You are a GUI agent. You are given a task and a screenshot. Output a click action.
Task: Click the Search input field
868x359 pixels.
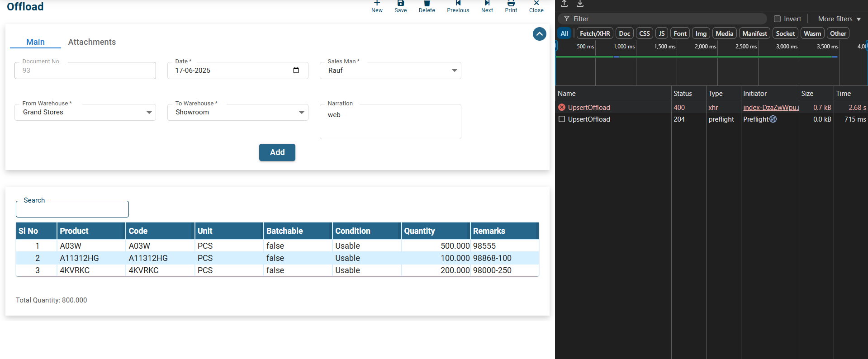coord(72,210)
